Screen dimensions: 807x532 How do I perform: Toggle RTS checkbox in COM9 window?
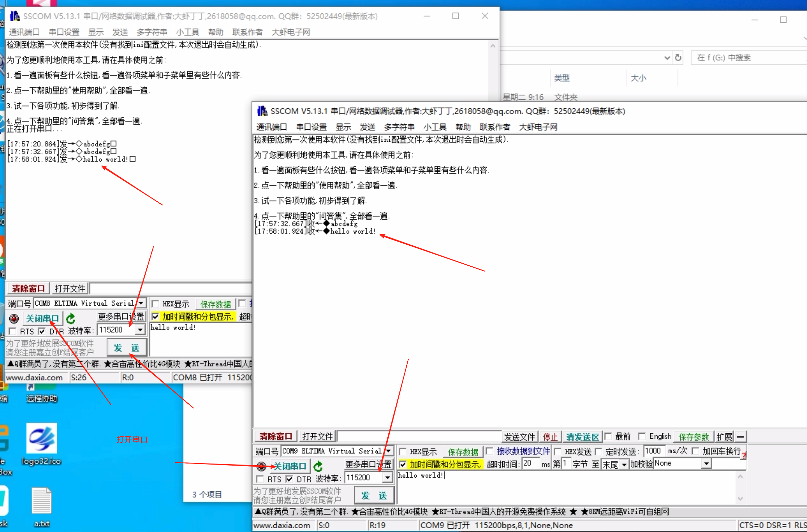click(x=260, y=479)
